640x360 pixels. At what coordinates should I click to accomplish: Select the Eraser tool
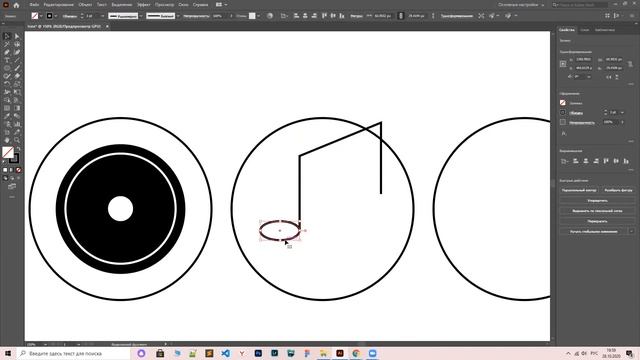(17, 76)
